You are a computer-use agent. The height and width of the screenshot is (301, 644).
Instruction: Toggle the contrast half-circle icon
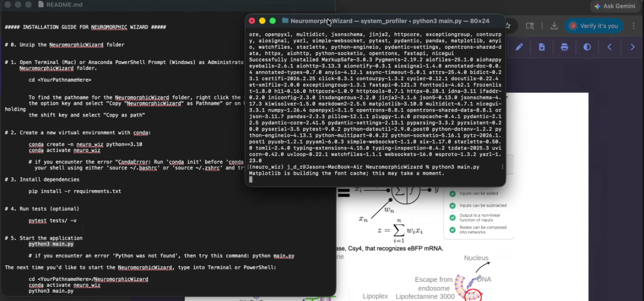coord(587,47)
